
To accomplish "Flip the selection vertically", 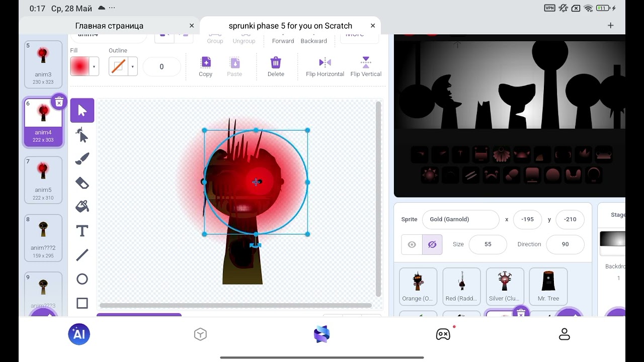I will (x=366, y=67).
